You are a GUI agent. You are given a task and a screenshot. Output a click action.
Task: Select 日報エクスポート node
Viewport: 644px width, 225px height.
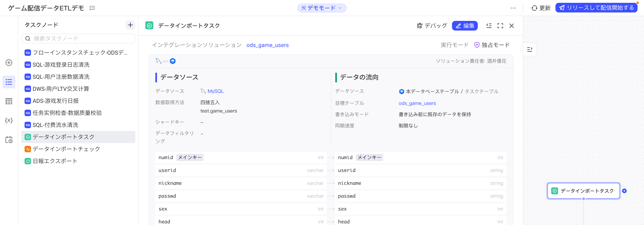(78, 161)
